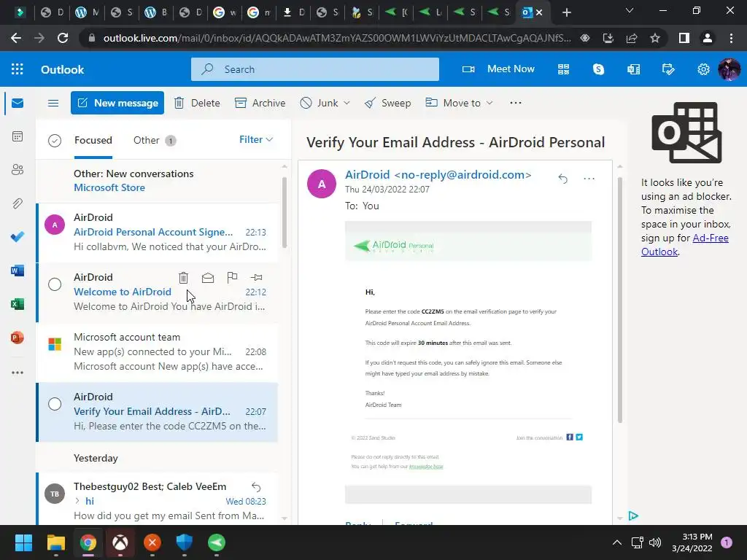Click the reading pane scrollbar
The image size is (747, 560).
tap(620, 300)
